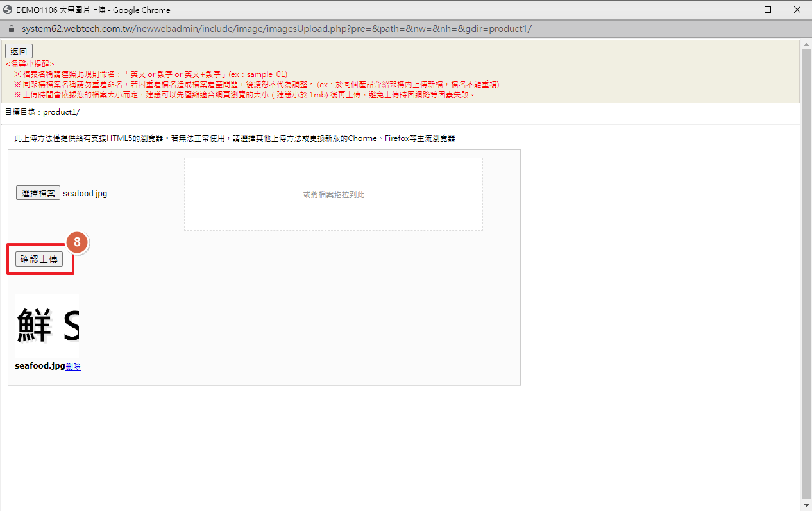Click the 刪除 link beside seafood.jpg
The image size is (812, 511).
coord(73,366)
